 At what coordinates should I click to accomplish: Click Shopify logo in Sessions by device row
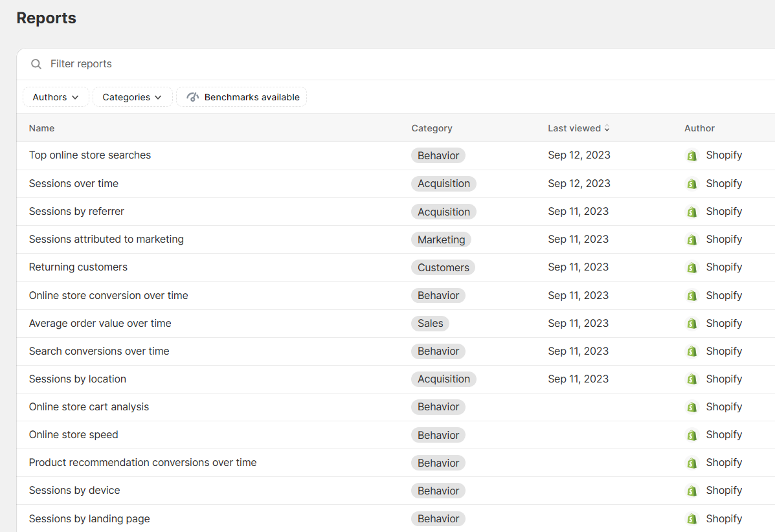coord(692,491)
